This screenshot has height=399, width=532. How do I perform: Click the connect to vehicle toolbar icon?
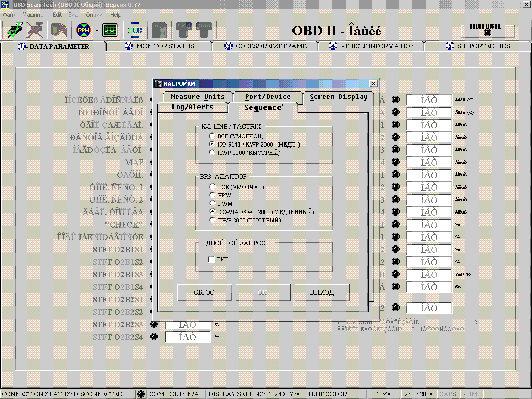coord(15,30)
